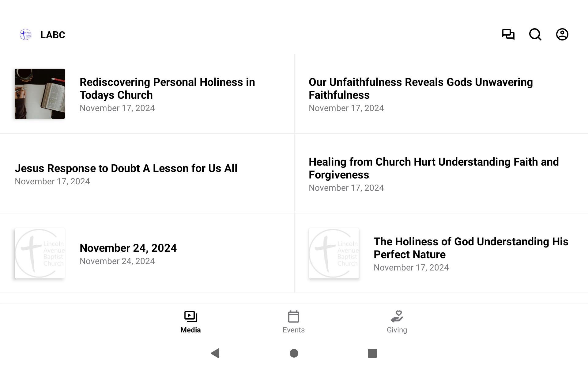This screenshot has height=368, width=588.
Task: Open Rediscovering Personal Holiness in Todays Church
Action: 167,89
